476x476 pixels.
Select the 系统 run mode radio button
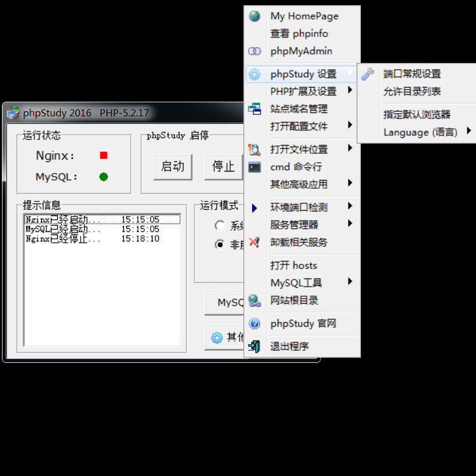[x=220, y=226]
